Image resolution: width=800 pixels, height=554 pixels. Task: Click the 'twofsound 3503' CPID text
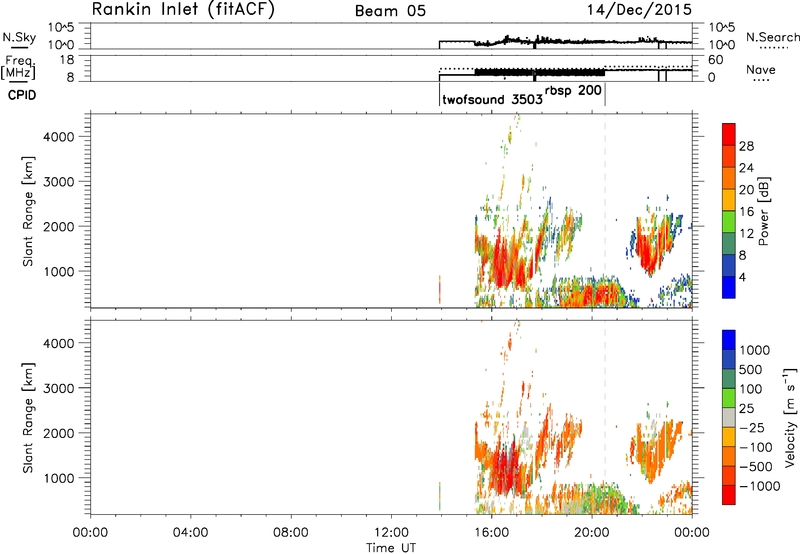[x=492, y=99]
